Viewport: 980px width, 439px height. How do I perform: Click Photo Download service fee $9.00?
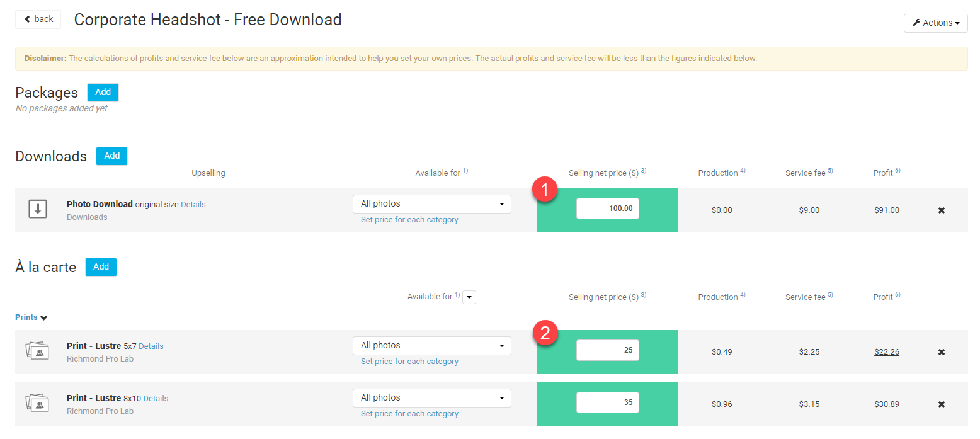pos(809,210)
